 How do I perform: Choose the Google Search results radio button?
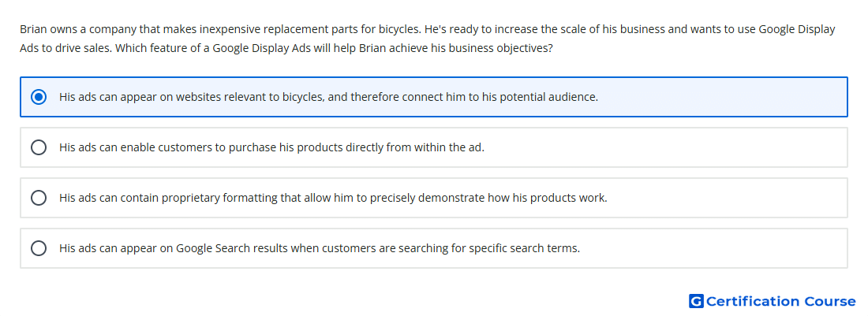click(x=39, y=248)
